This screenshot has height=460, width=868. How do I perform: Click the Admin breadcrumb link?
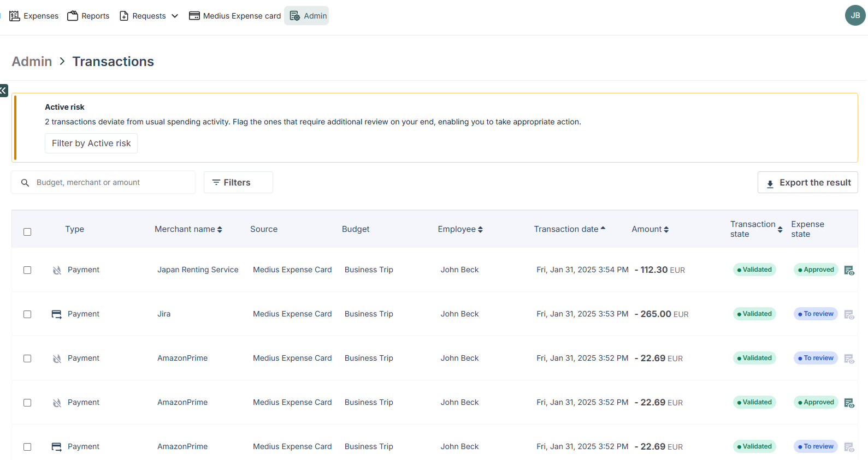pos(32,62)
